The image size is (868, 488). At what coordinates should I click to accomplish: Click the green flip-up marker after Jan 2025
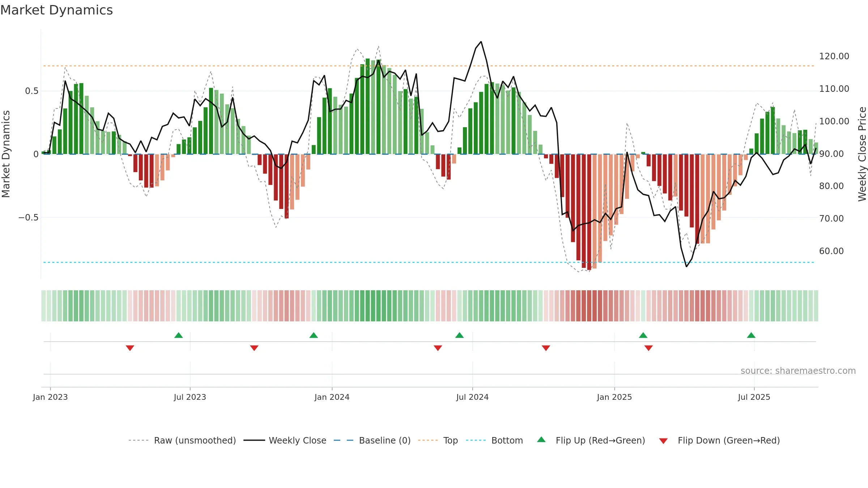pos(643,335)
